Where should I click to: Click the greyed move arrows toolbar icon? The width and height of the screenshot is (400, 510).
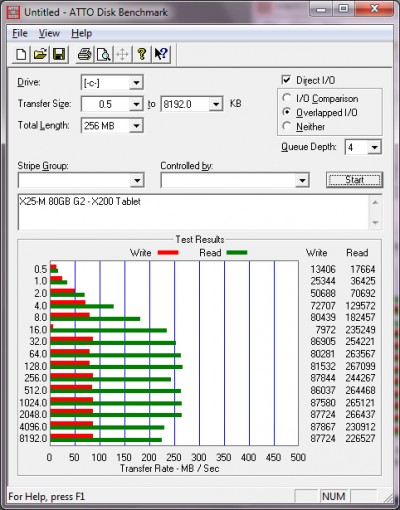click(x=122, y=54)
